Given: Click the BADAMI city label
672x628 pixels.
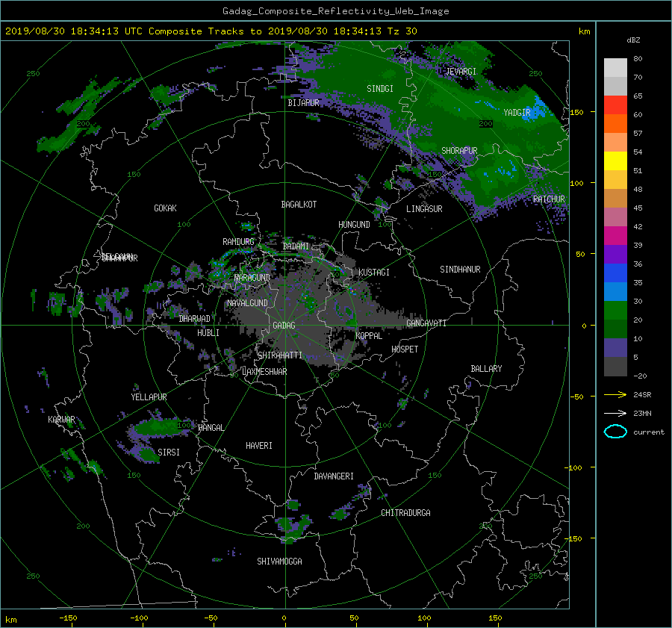Looking at the screenshot, I should tap(296, 246).
